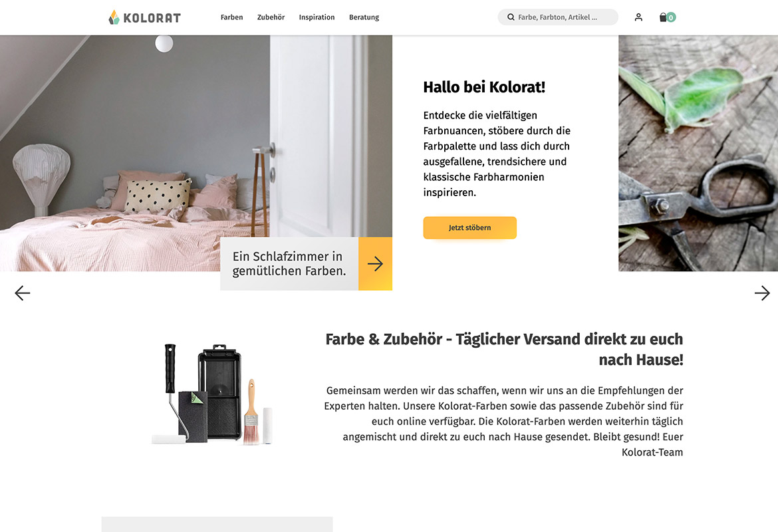Image resolution: width=778 pixels, height=532 pixels.
Task: Go to next carousel slide arrow
Action: (762, 293)
